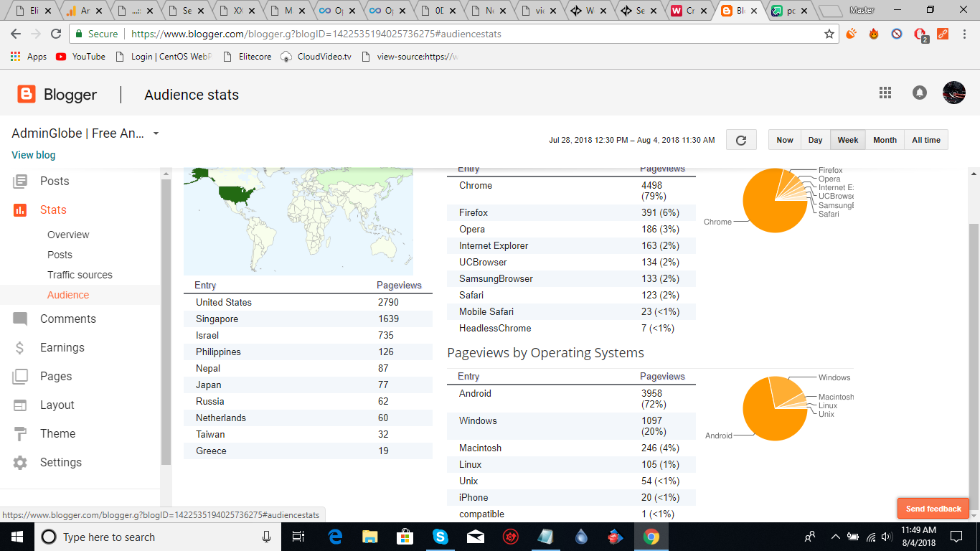Viewport: 980px width, 551px height.
Task: Open the Posts stats submenu item
Action: 60,255
